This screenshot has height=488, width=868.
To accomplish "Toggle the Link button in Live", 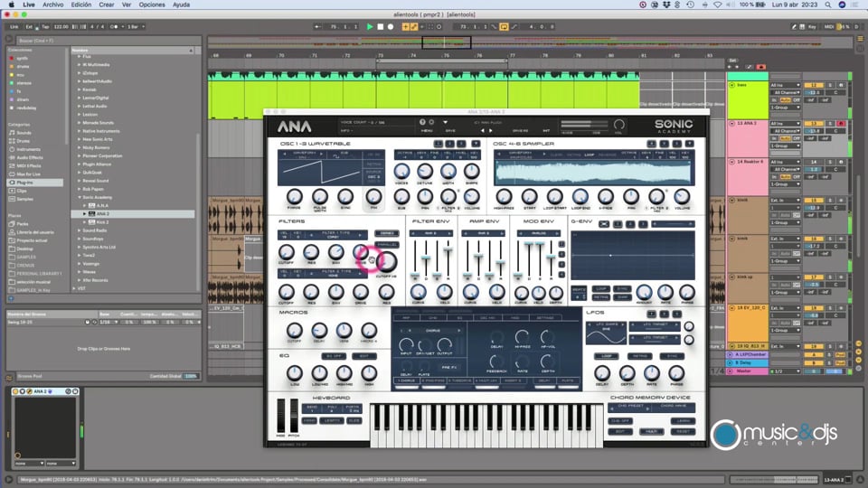I will pos(14,26).
